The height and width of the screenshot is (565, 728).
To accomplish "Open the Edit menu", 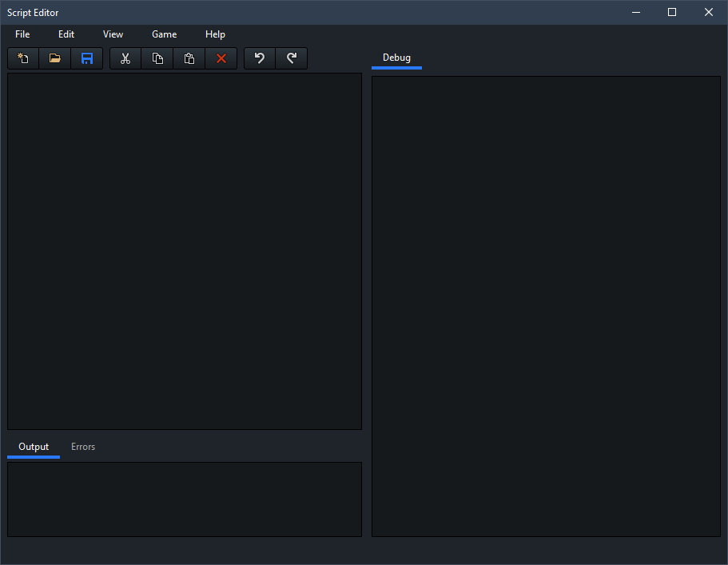I will pyautogui.click(x=66, y=34).
